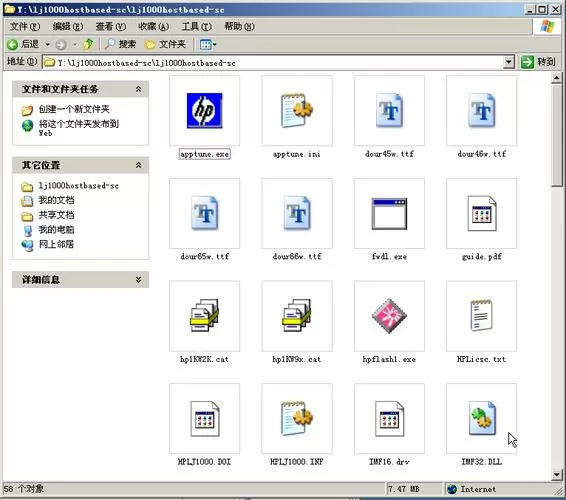Select the HPLicsc.txt text file
The height and width of the screenshot is (500, 566).
coord(482,316)
